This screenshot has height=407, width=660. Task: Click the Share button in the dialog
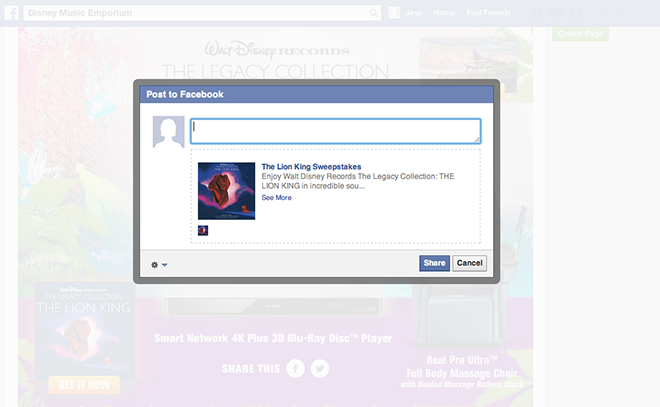434,263
